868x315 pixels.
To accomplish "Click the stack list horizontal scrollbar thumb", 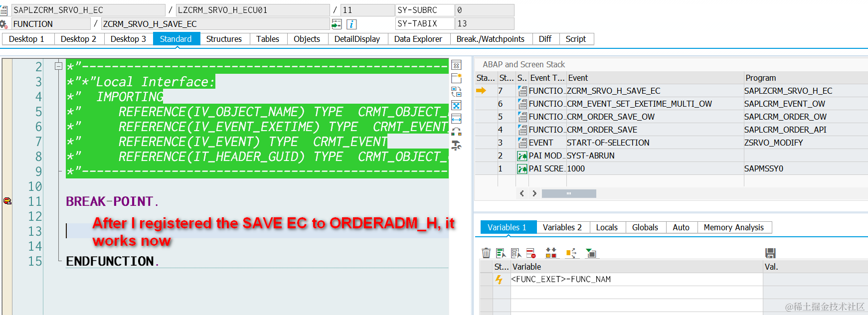I will tap(569, 193).
